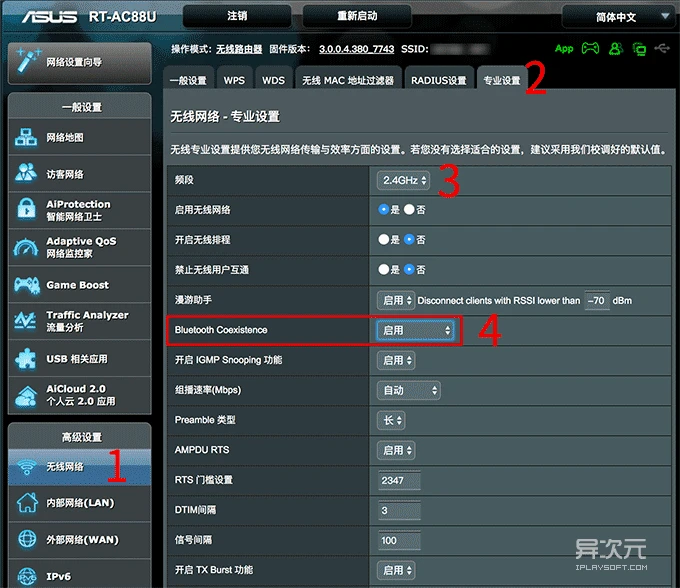Click the beacon interval (信号间隔) field 100
The width and height of the screenshot is (680, 588).
tap(399, 540)
